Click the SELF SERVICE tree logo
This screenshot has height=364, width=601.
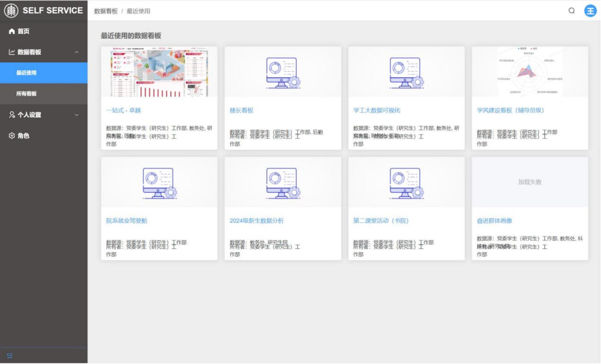pos(11,11)
